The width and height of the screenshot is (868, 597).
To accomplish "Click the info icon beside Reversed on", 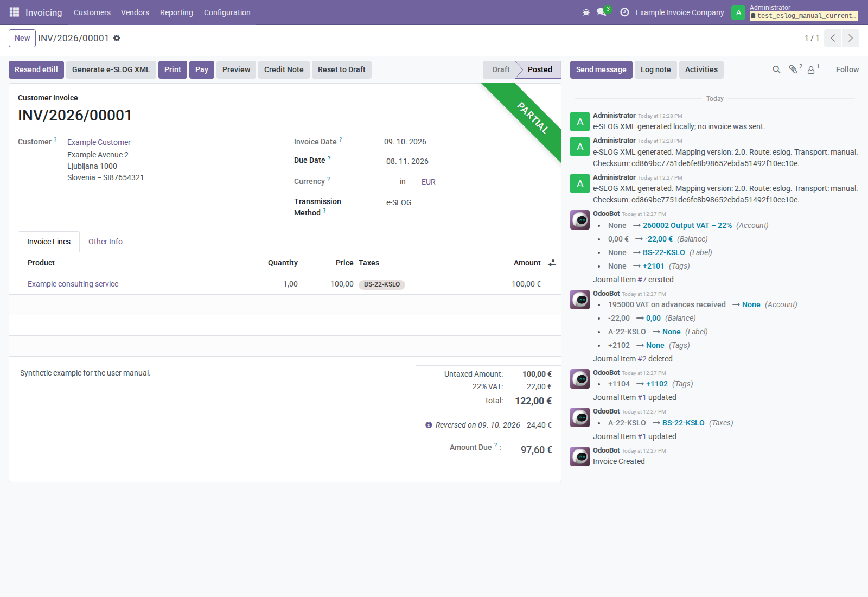I will (x=429, y=425).
